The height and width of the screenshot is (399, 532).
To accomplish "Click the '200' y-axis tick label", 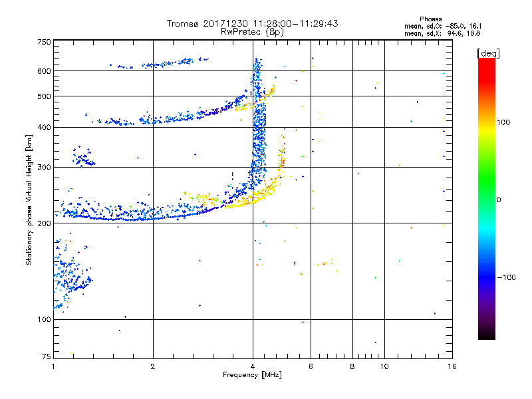I will 44,223.
